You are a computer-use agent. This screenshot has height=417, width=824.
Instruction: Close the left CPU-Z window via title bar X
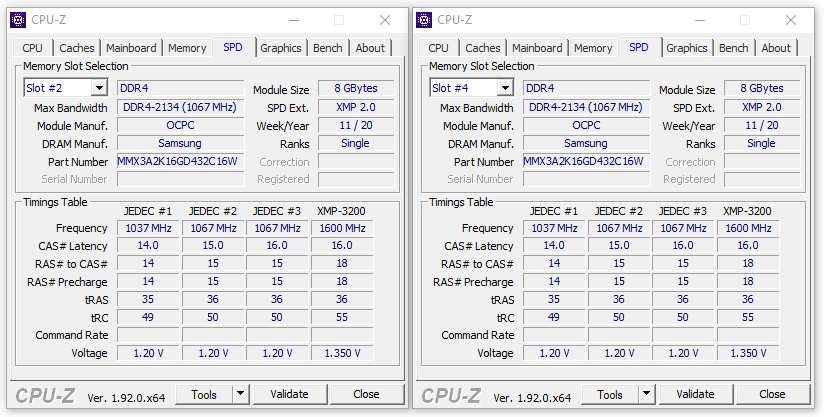coord(385,20)
